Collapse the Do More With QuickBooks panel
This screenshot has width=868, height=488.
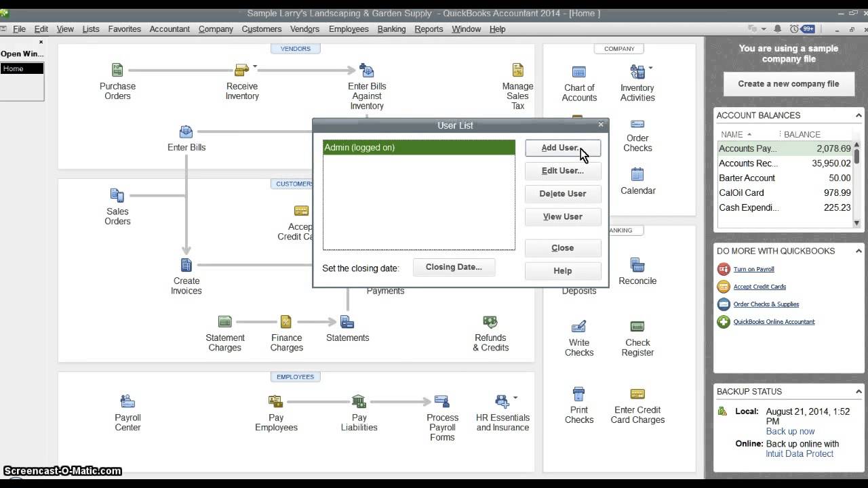pyautogui.click(x=859, y=251)
